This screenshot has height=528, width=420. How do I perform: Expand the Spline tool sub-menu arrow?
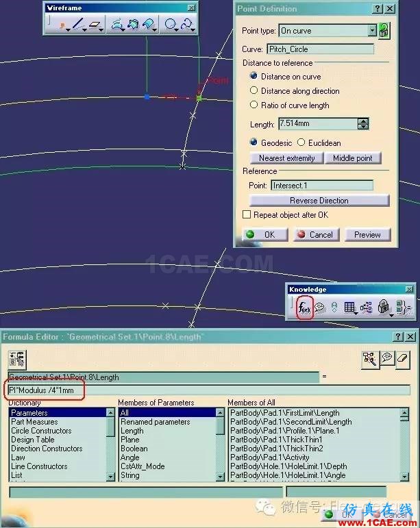click(193, 30)
